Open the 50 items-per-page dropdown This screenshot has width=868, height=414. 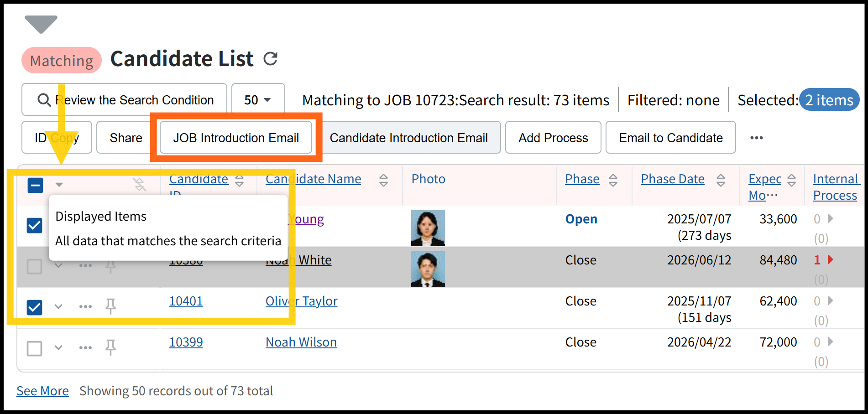(258, 100)
